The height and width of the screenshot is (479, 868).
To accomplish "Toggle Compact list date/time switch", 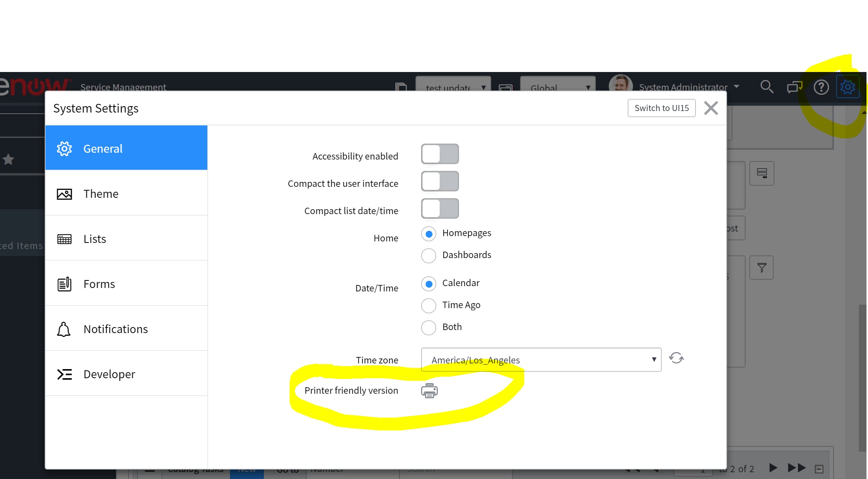I will 440,208.
